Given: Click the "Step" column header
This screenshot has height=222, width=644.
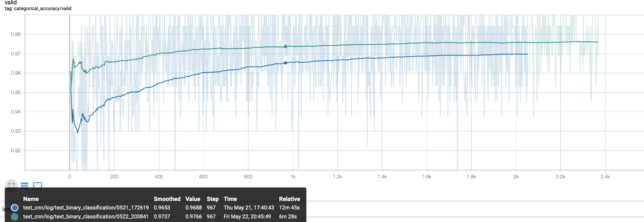Looking at the screenshot, I should click(x=212, y=199).
